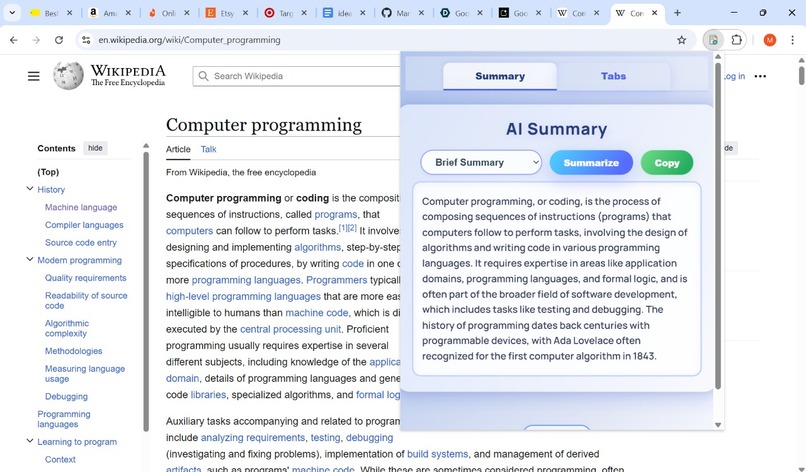Close the Etsy tab

tap(246, 13)
